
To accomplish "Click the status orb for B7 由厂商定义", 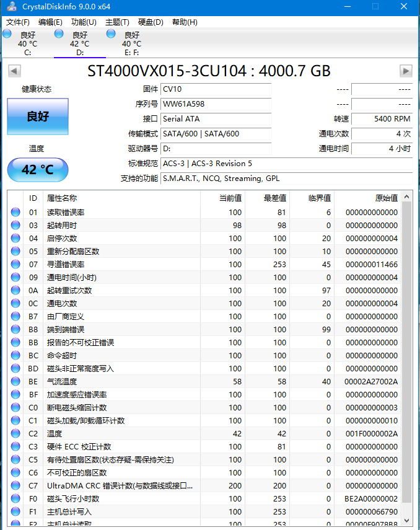I will click(x=15, y=316).
